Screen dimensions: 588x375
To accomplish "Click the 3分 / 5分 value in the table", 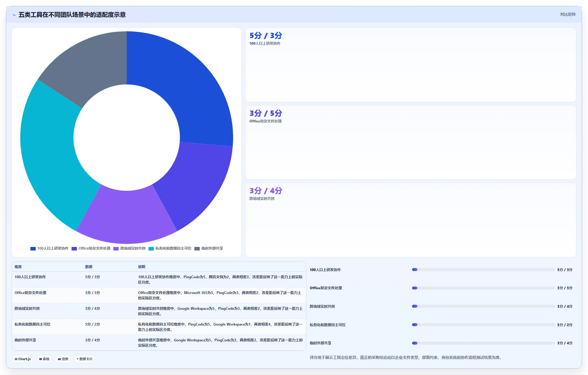I will tap(92, 293).
